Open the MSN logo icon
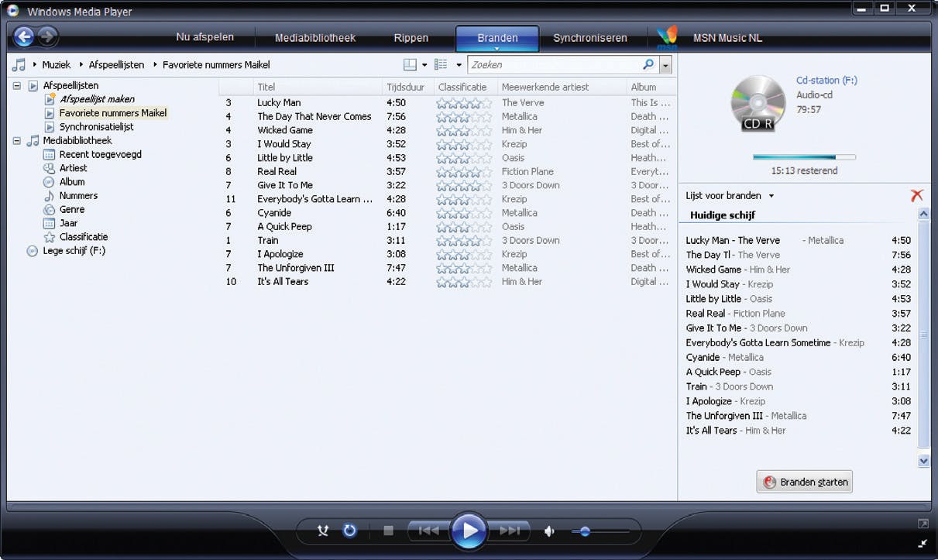Screen dimensions: 938x560 tap(667, 37)
